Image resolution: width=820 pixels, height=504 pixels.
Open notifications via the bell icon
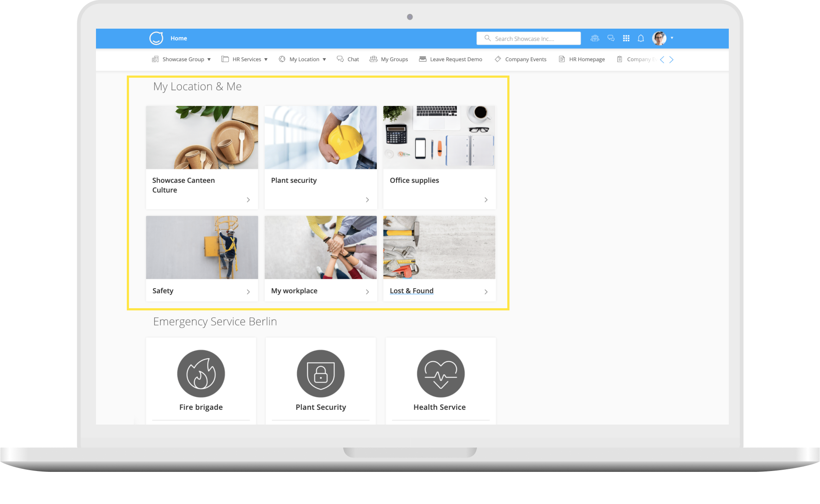coord(641,38)
